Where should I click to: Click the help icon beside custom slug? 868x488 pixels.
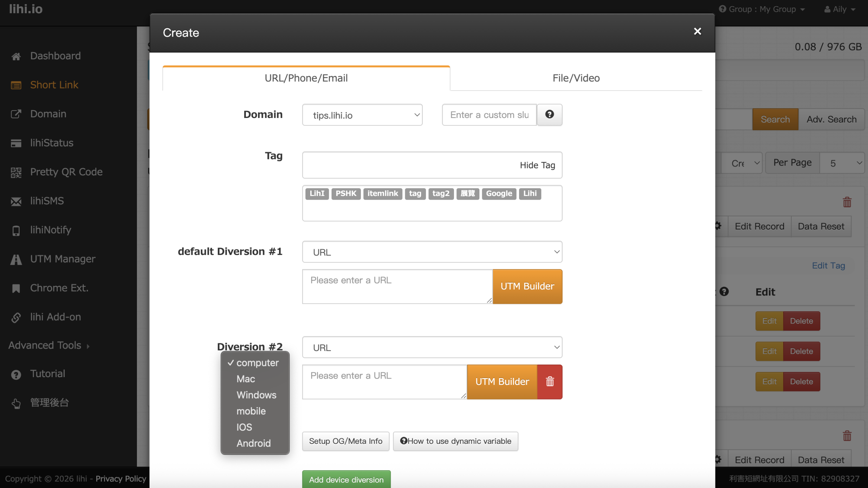coord(549,115)
